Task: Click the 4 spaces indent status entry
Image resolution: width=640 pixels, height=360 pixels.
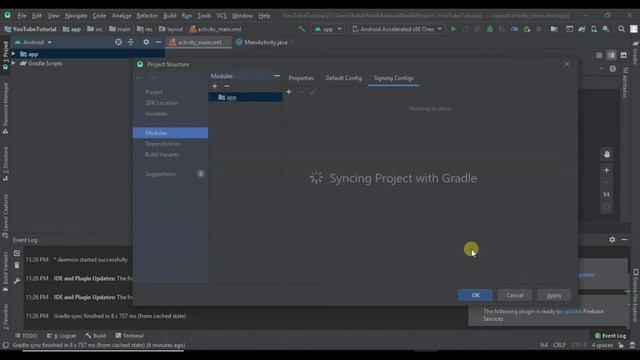Action: 602,345
